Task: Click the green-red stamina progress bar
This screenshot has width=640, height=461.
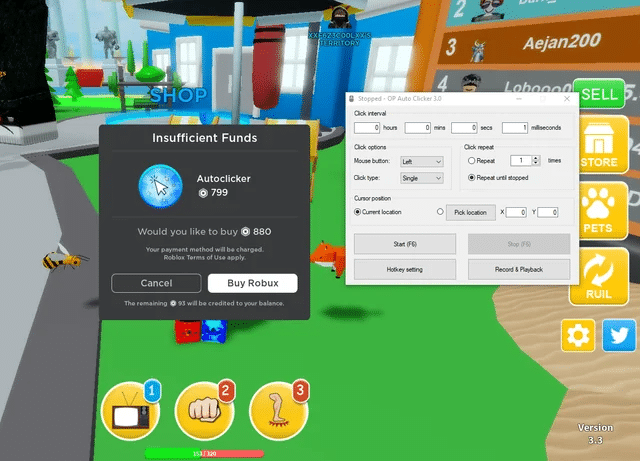Action: point(204,453)
